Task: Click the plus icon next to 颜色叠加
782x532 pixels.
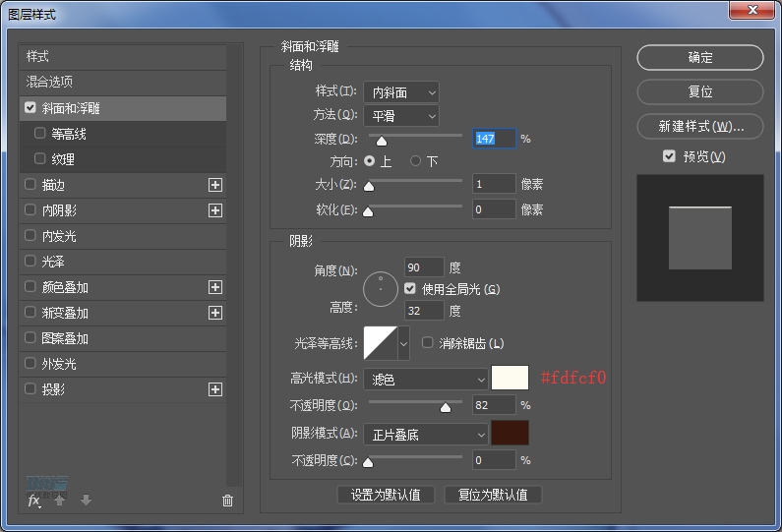Action: [x=215, y=287]
